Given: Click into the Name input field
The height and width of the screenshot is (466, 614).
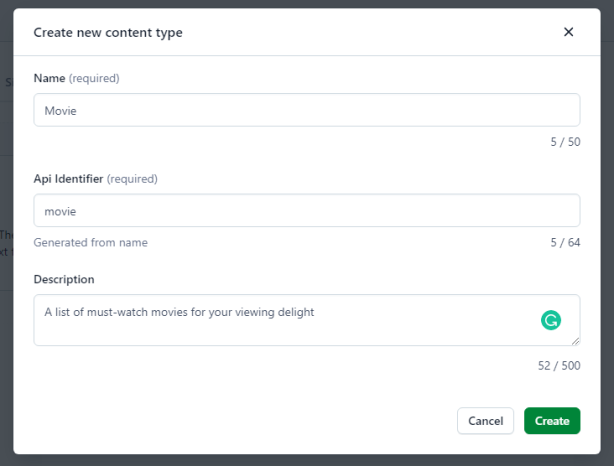Looking at the screenshot, I should point(306,110).
